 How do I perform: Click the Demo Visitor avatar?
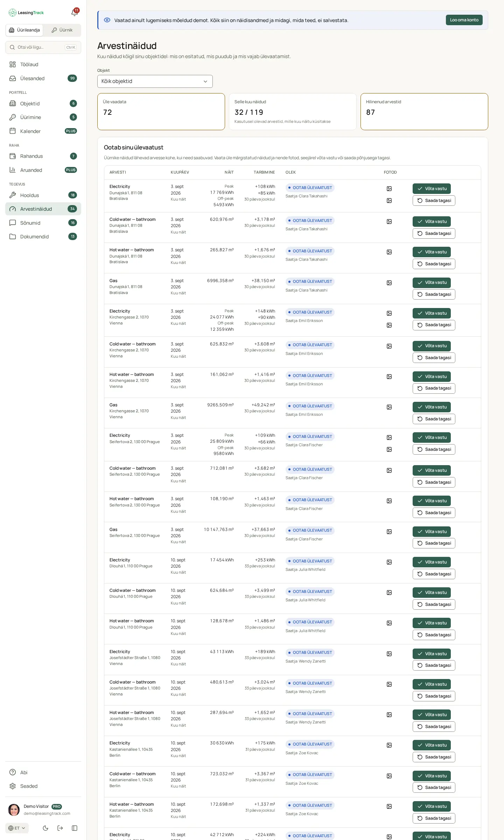[14, 810]
